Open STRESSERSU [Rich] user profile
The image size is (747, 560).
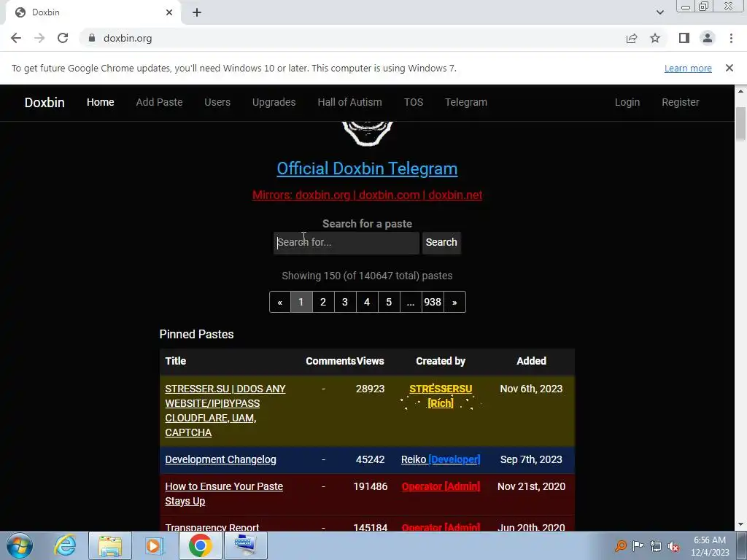click(x=441, y=396)
